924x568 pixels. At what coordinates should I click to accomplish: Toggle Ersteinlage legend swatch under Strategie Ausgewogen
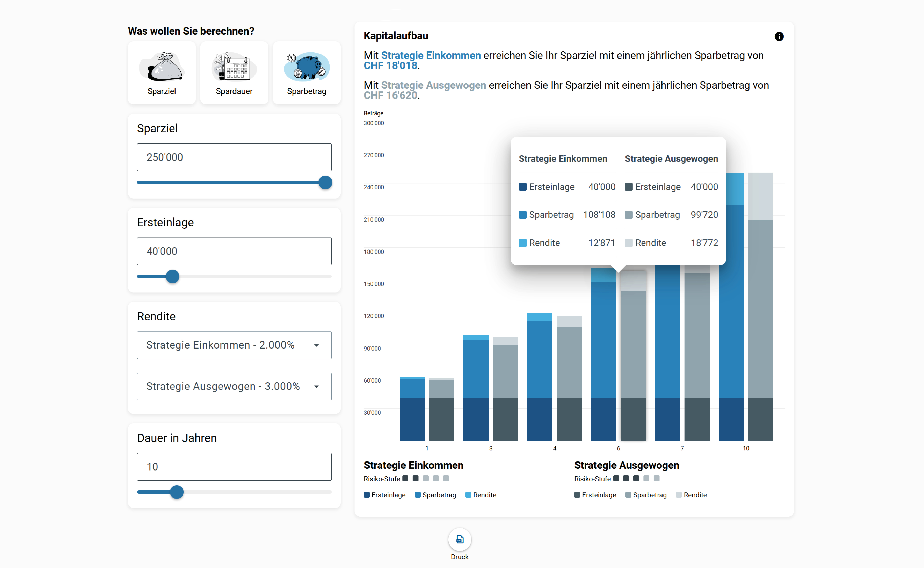(577, 495)
